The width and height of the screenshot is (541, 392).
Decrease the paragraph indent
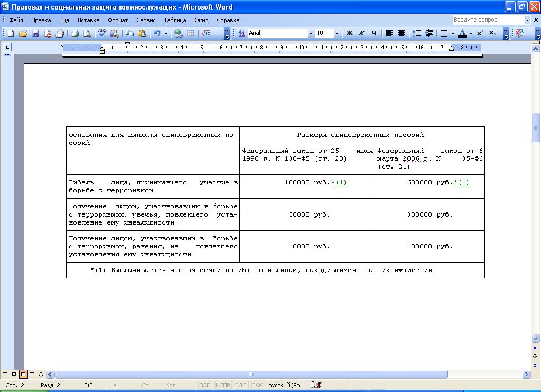click(x=429, y=33)
